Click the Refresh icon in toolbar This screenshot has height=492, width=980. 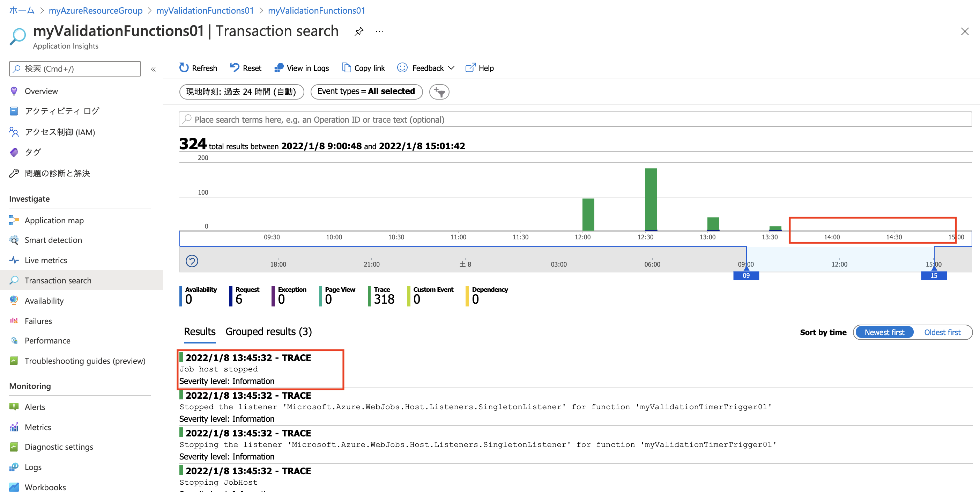coord(184,68)
